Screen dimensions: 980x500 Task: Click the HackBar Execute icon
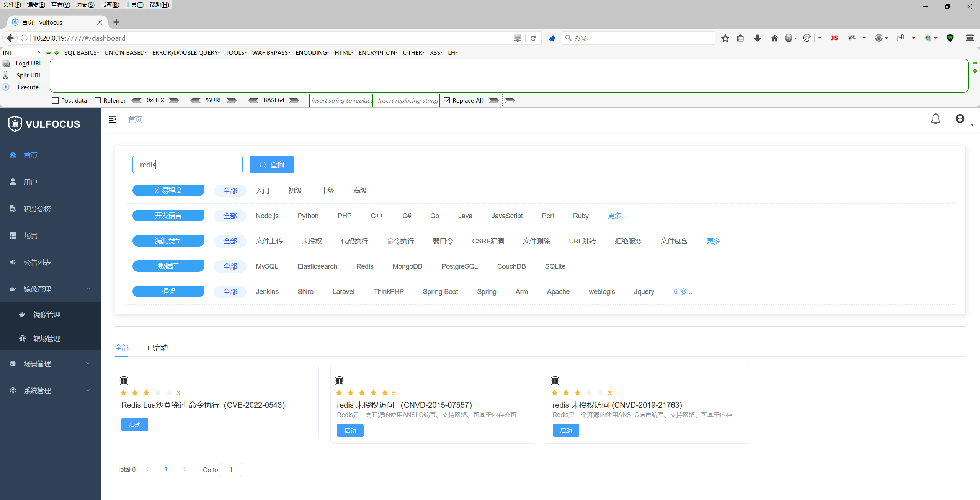pos(6,87)
